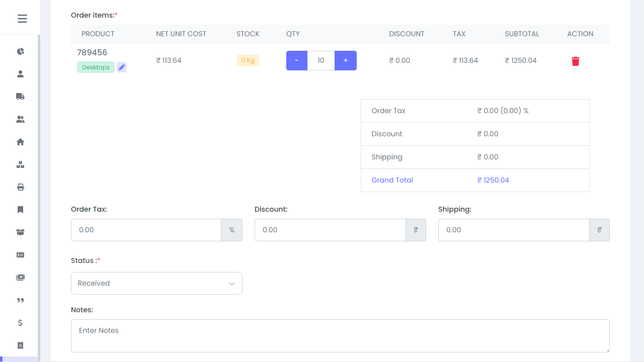
Task: Edit the product with the pencil icon
Action: (x=121, y=67)
